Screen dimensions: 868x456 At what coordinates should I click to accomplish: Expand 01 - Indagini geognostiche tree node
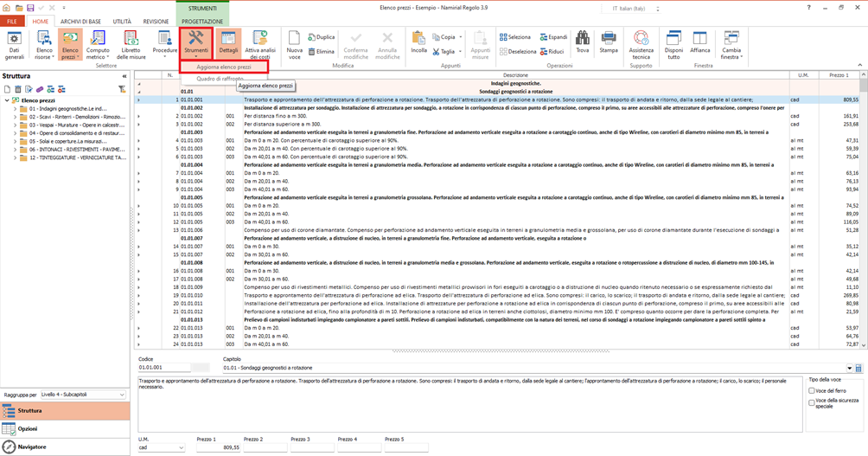pyautogui.click(x=15, y=109)
